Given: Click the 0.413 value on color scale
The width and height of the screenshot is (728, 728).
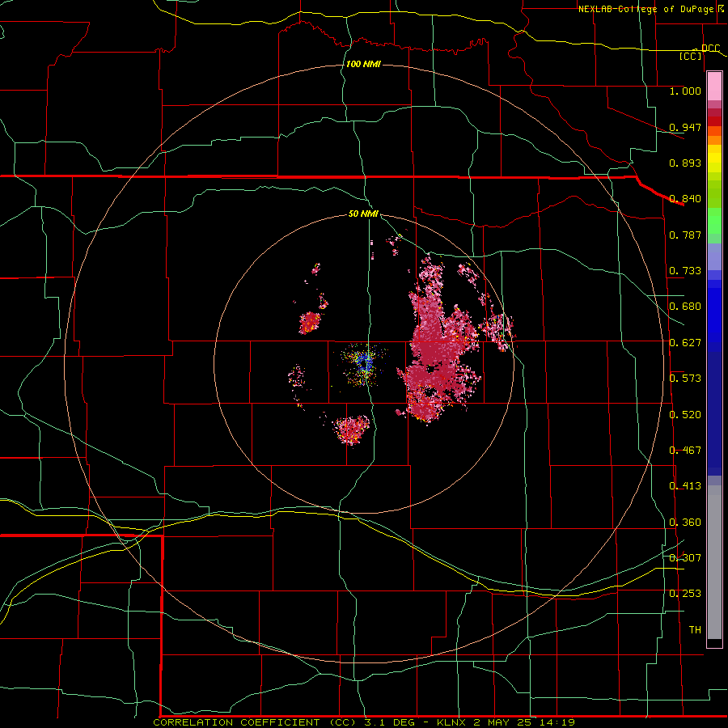Looking at the screenshot, I should pos(685,486).
